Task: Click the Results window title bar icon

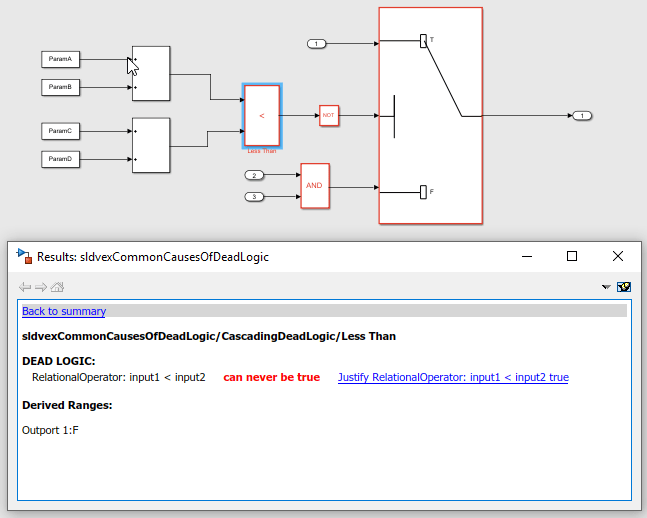Action: click(x=24, y=256)
